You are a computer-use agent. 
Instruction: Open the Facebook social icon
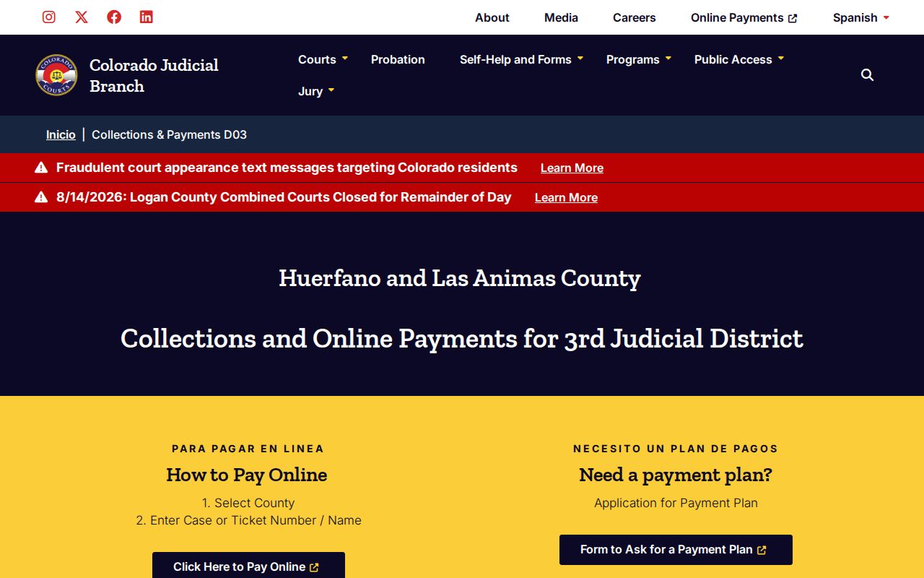click(114, 17)
